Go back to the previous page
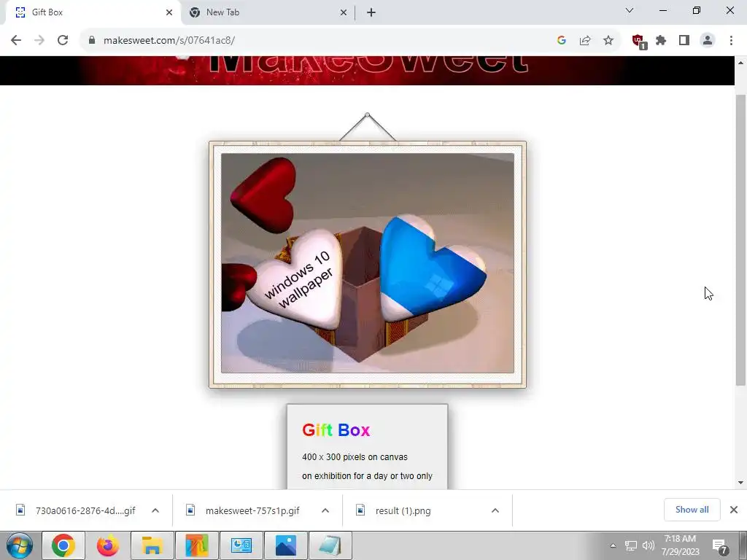Screen dimensions: 747x560 tap(16, 41)
